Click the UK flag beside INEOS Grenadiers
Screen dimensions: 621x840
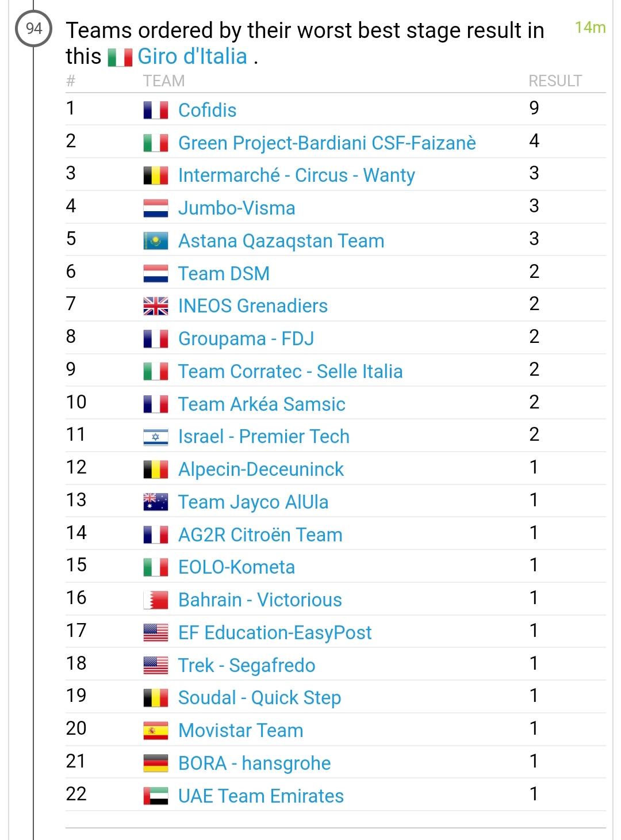156,306
